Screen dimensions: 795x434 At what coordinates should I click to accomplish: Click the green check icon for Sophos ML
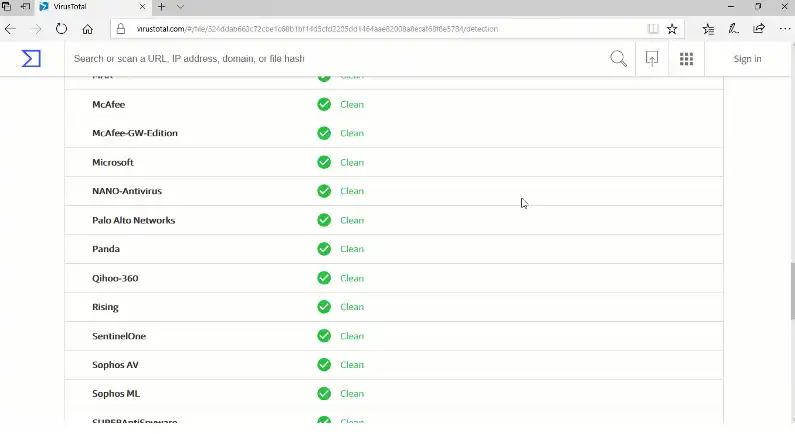pos(324,393)
